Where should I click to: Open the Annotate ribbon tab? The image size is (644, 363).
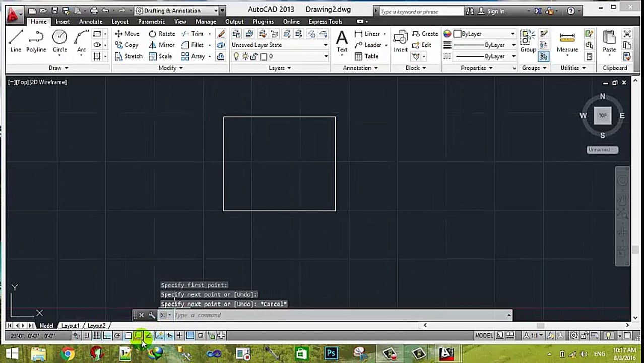tap(91, 22)
